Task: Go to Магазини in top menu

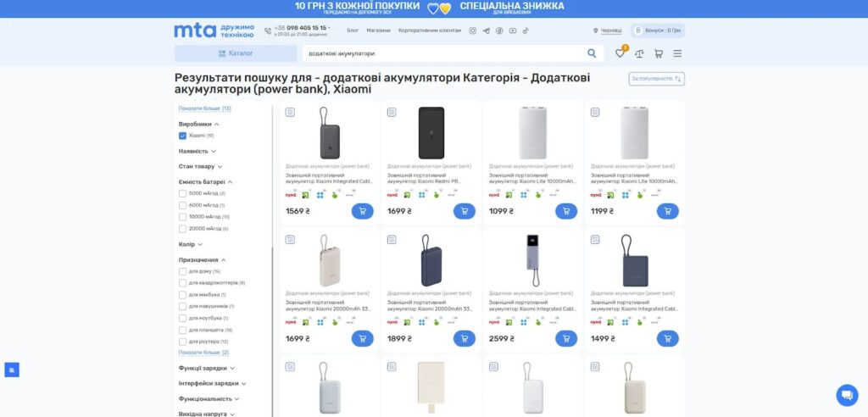Action: 379,31
